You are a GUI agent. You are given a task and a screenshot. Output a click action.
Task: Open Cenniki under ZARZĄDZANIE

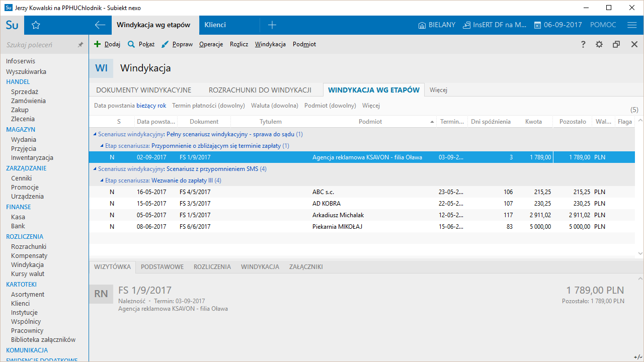(22, 178)
